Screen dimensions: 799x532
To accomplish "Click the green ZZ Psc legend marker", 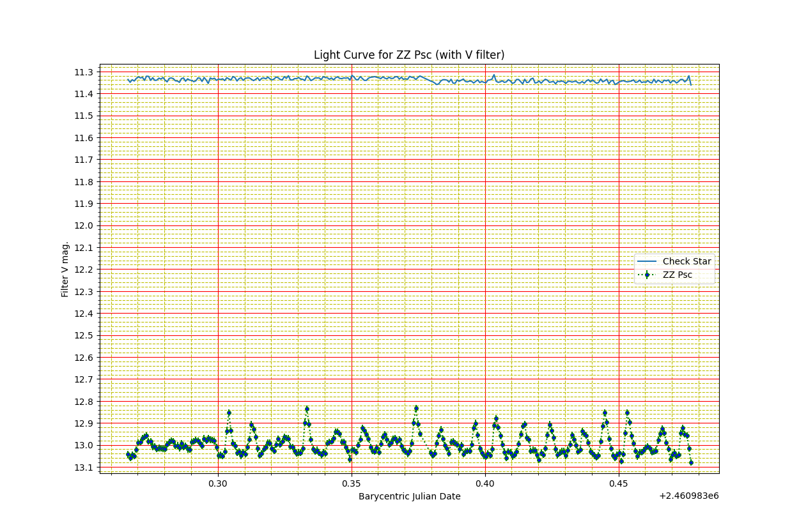I will coord(648,275).
